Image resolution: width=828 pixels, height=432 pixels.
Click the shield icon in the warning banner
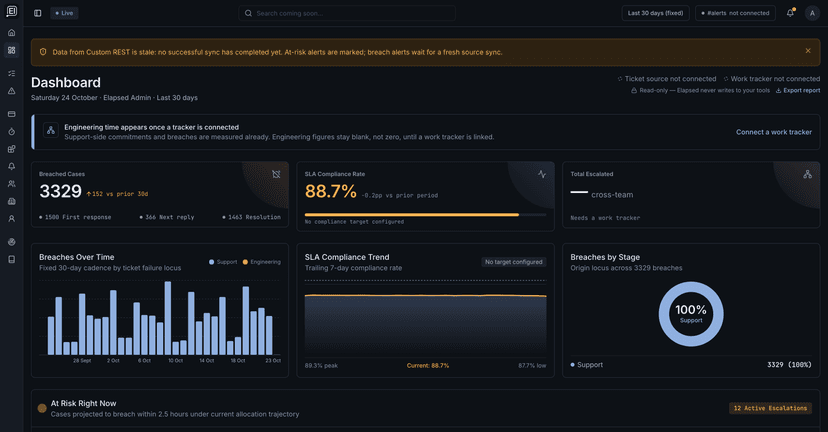click(x=43, y=52)
